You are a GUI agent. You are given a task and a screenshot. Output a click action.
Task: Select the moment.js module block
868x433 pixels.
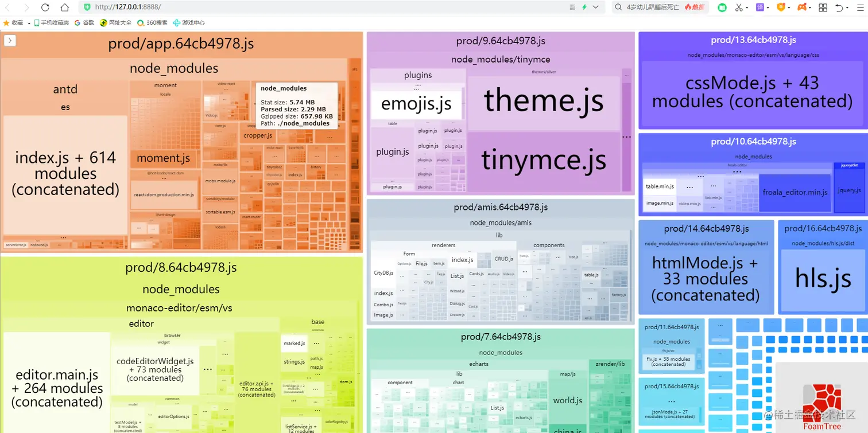pos(163,158)
